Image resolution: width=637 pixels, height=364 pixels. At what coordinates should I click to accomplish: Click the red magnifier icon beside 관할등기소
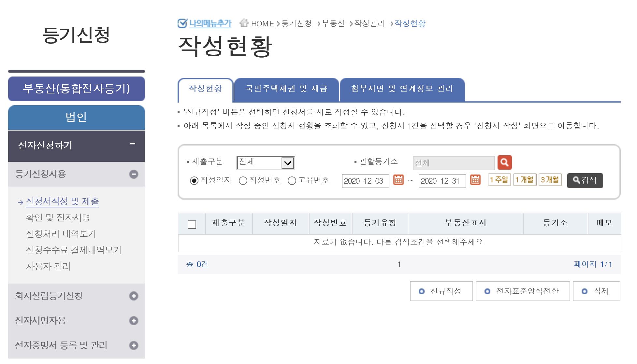click(504, 162)
